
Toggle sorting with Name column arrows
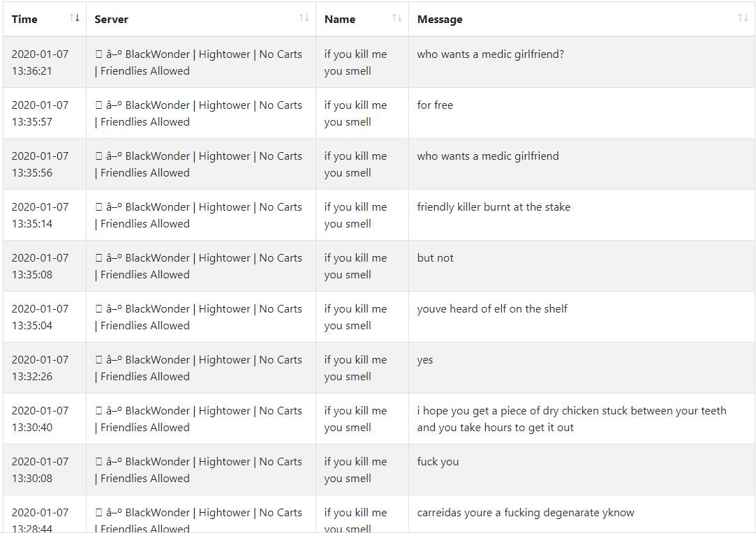[x=396, y=18]
